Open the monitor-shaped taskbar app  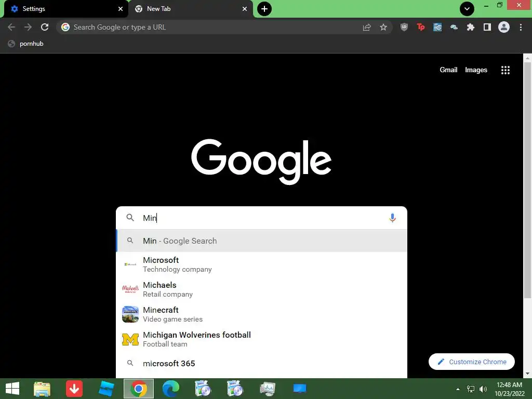pyautogui.click(x=268, y=389)
